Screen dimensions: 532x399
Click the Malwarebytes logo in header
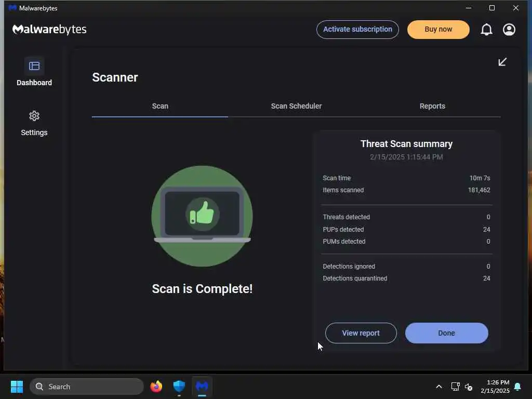pyautogui.click(x=49, y=30)
